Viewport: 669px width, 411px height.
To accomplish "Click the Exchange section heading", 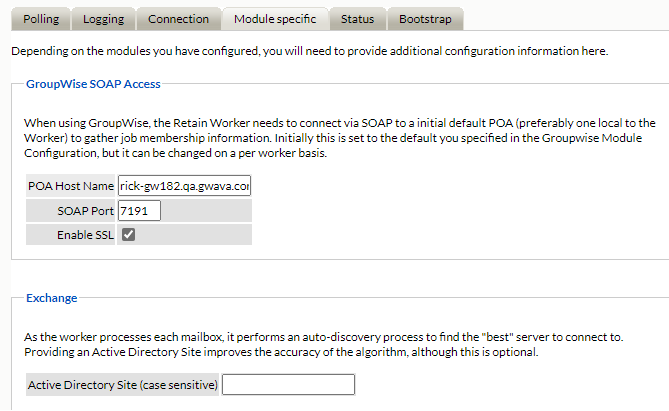I will pos(51,298).
